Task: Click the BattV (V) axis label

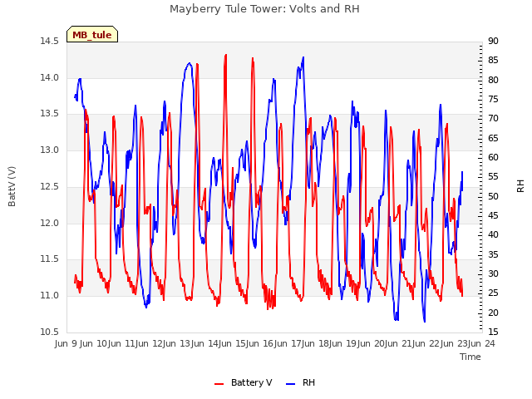Action: point(12,186)
